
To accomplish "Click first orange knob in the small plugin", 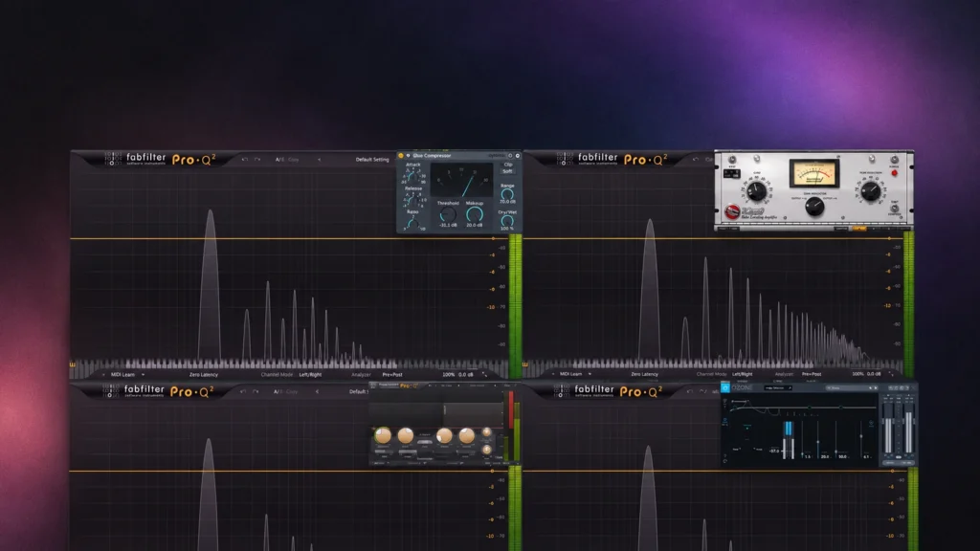I will 383,435.
